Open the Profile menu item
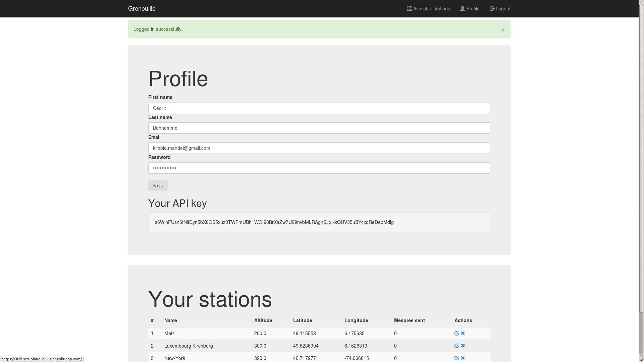 (x=470, y=9)
